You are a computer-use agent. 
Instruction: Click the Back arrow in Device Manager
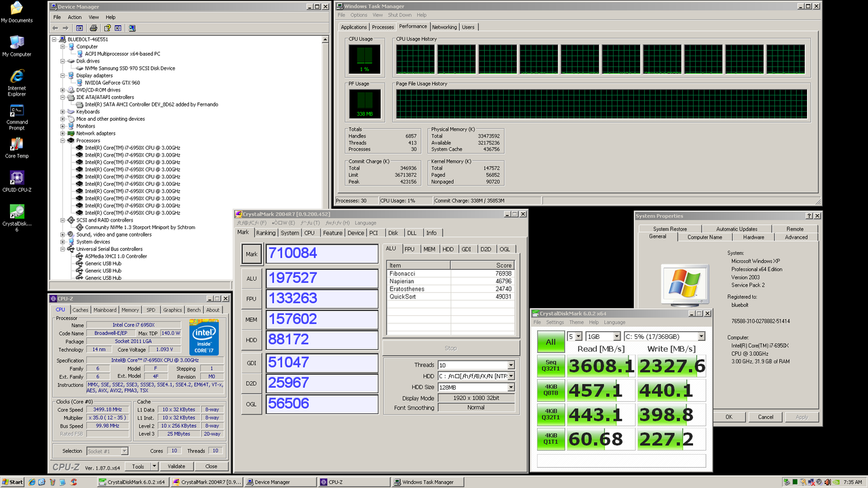pyautogui.click(x=56, y=27)
